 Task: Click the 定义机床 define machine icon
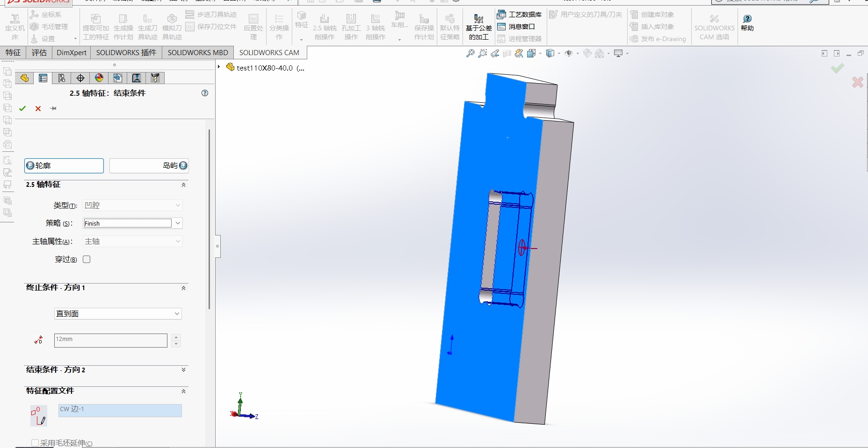[15, 28]
